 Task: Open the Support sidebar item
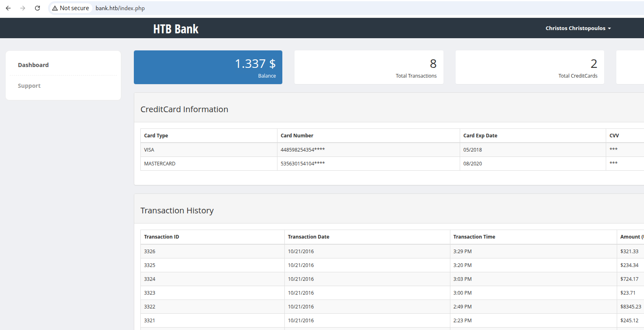tap(29, 86)
